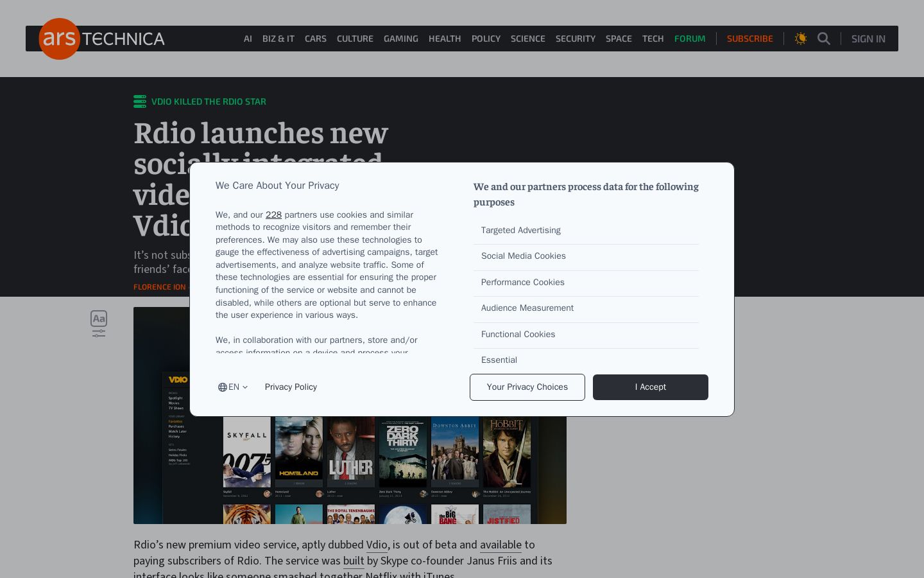The image size is (924, 578).
Task: Select the Targeted Advertising purpose
Action: pyautogui.click(x=586, y=231)
